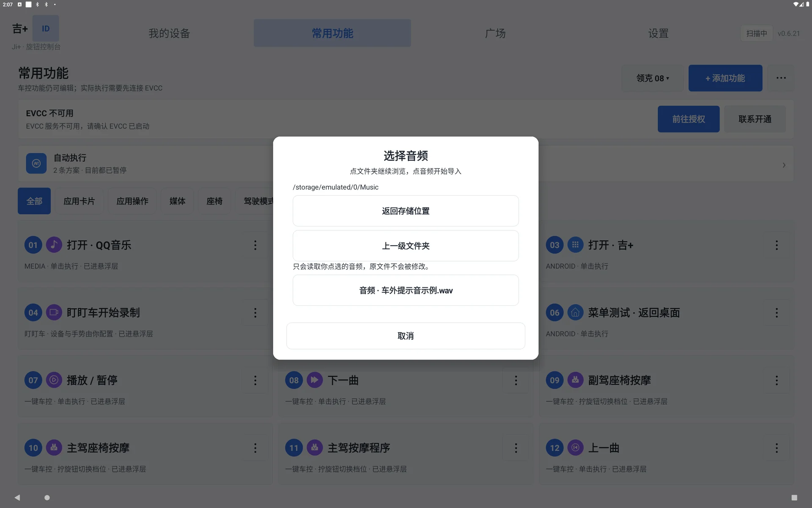Click the 上一曲 previous-track icon
The height and width of the screenshot is (508, 812).
(x=575, y=448)
